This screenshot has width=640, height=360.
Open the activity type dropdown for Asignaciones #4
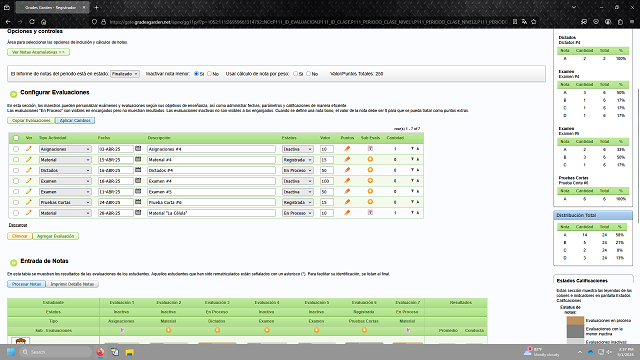pyautogui.click(x=65, y=149)
